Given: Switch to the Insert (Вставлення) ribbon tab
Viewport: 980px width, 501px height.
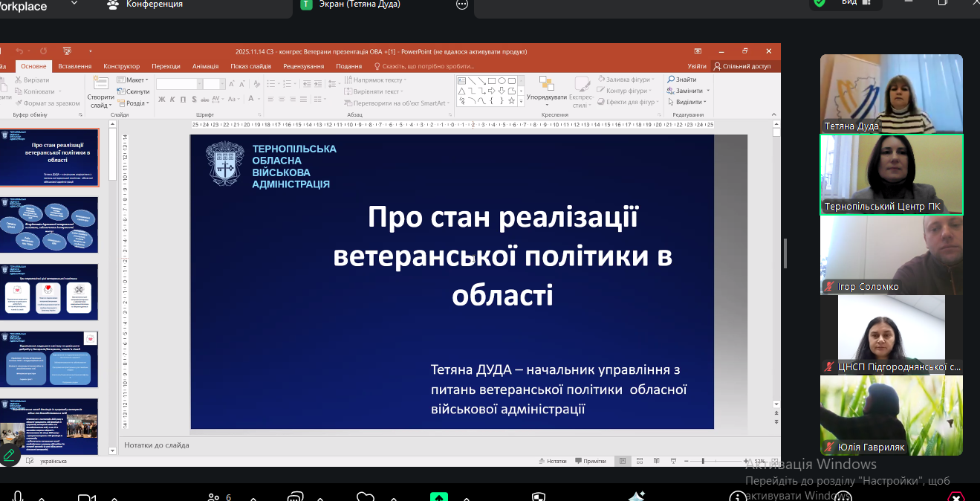Looking at the screenshot, I should pyautogui.click(x=74, y=66).
